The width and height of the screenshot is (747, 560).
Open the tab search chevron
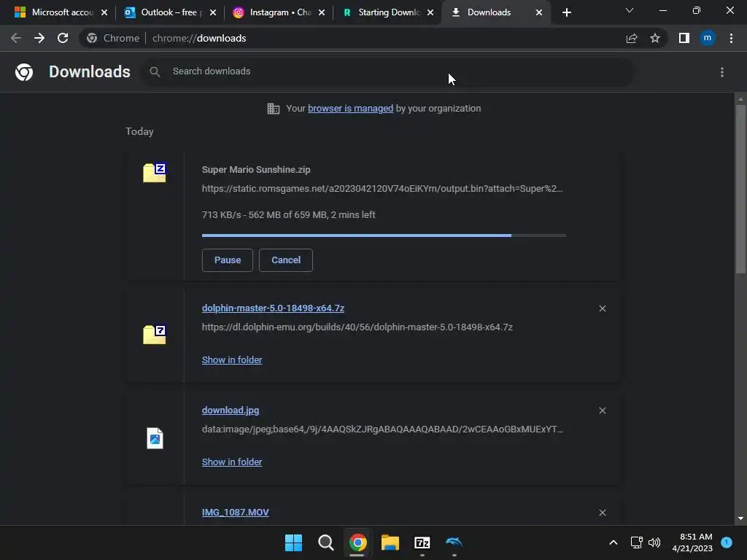(630, 10)
